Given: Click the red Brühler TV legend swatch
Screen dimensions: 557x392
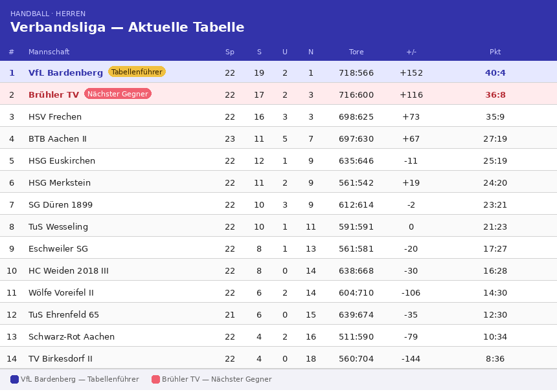Looking at the screenshot, I should tap(155, 380).
